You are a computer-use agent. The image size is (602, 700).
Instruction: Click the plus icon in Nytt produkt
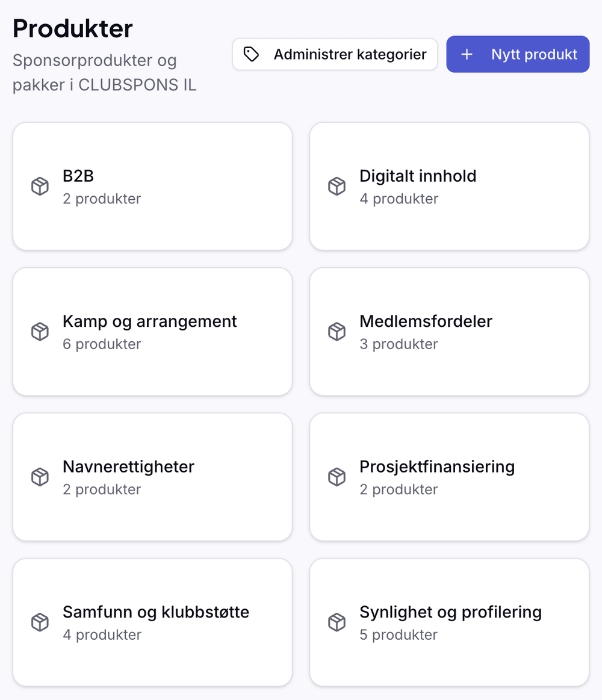[x=467, y=54]
